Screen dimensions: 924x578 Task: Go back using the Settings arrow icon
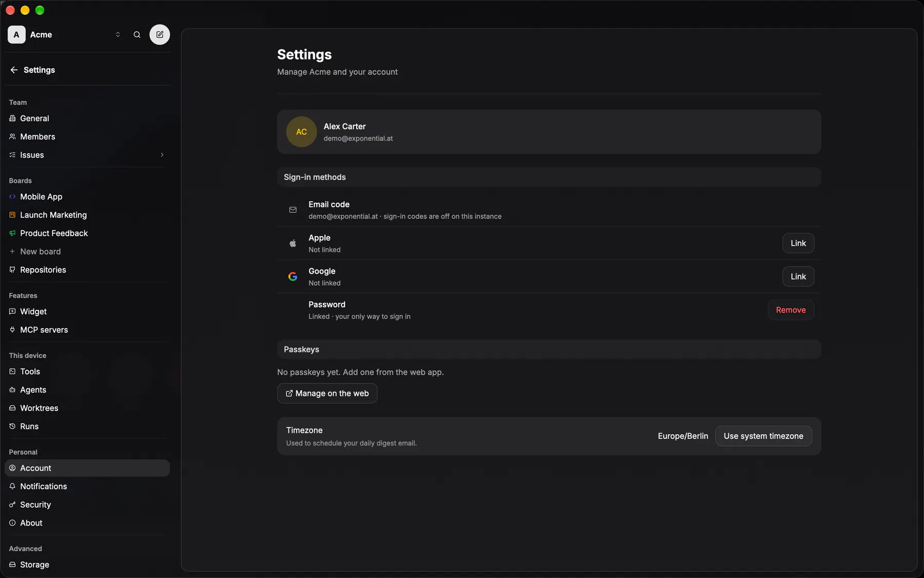(x=14, y=70)
